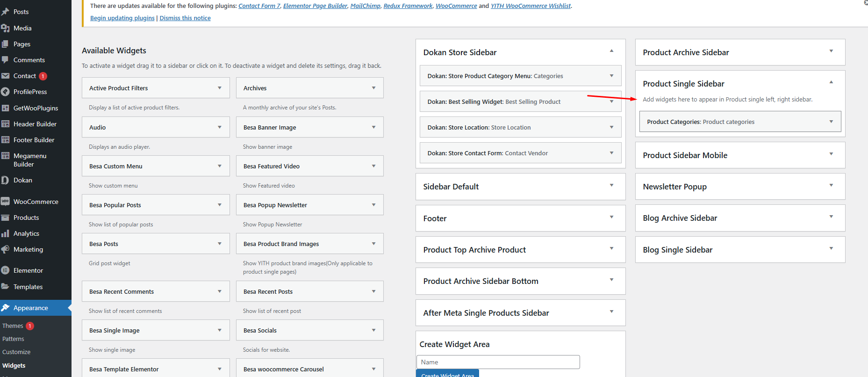Expand Archives widget arrow
Image resolution: width=868 pixels, height=377 pixels.
373,88
